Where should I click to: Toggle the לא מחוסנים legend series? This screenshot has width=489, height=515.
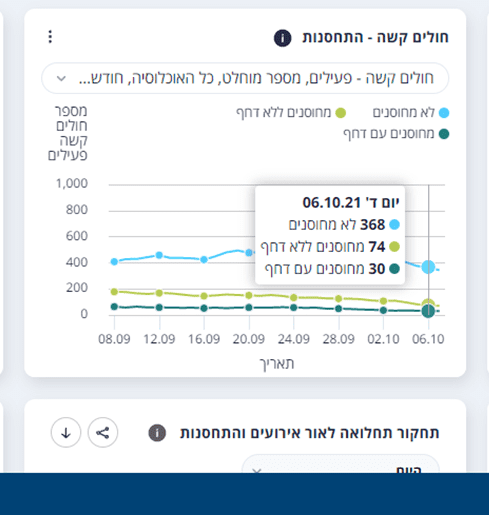410,113
